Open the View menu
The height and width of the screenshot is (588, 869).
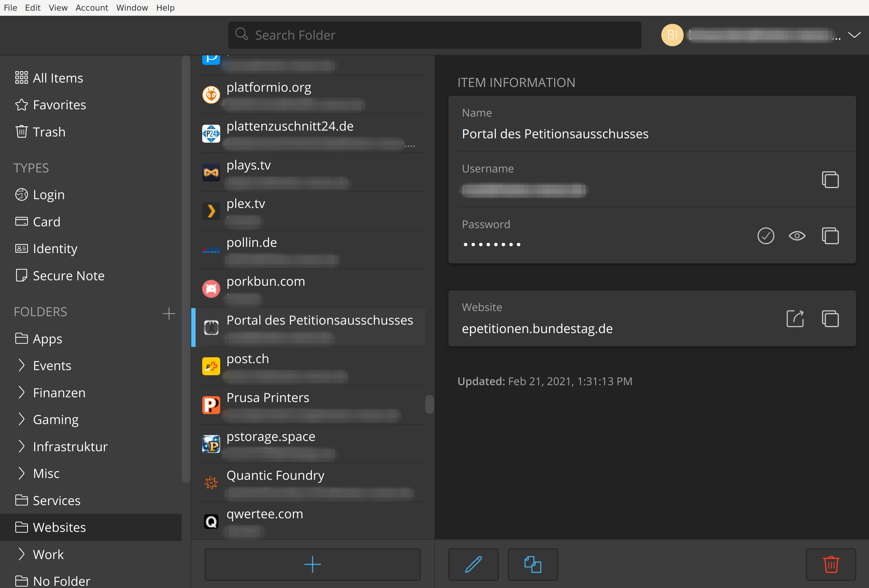(x=58, y=7)
